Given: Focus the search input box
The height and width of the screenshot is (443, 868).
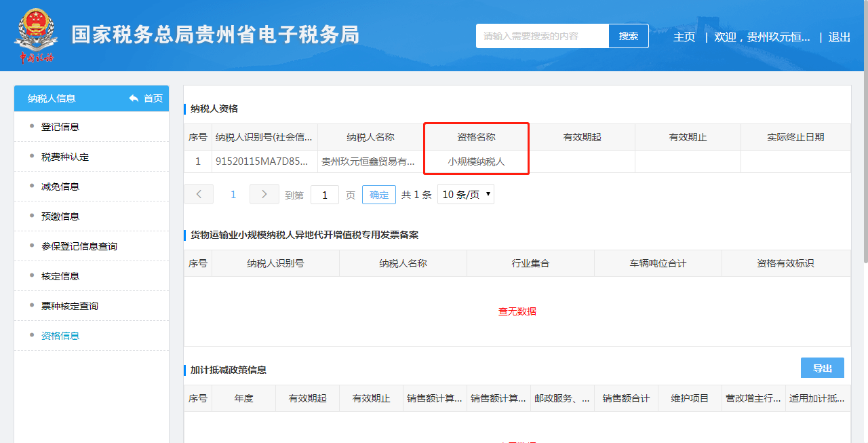Looking at the screenshot, I should coord(542,36).
